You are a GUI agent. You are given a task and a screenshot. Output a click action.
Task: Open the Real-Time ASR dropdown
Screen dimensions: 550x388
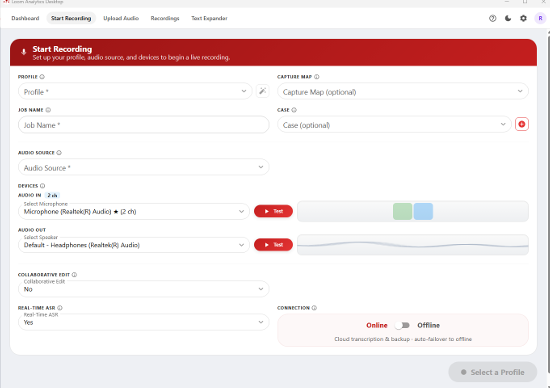[143, 322]
